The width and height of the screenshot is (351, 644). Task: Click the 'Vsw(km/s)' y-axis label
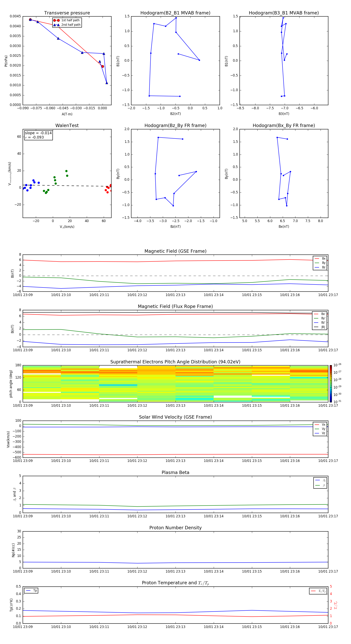8,439
